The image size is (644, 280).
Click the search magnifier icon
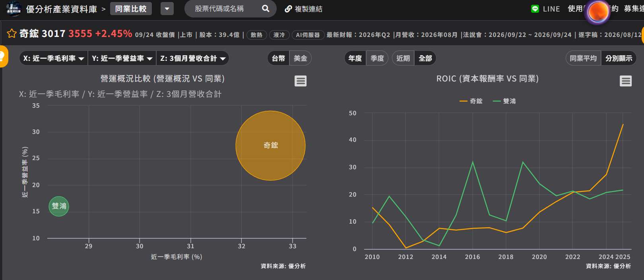266,8
